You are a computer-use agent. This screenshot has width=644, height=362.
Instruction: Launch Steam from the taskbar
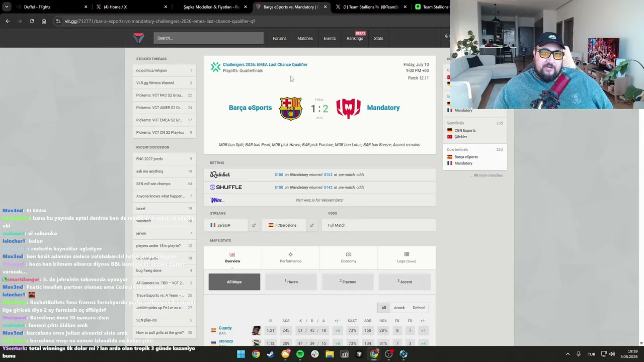(271, 354)
